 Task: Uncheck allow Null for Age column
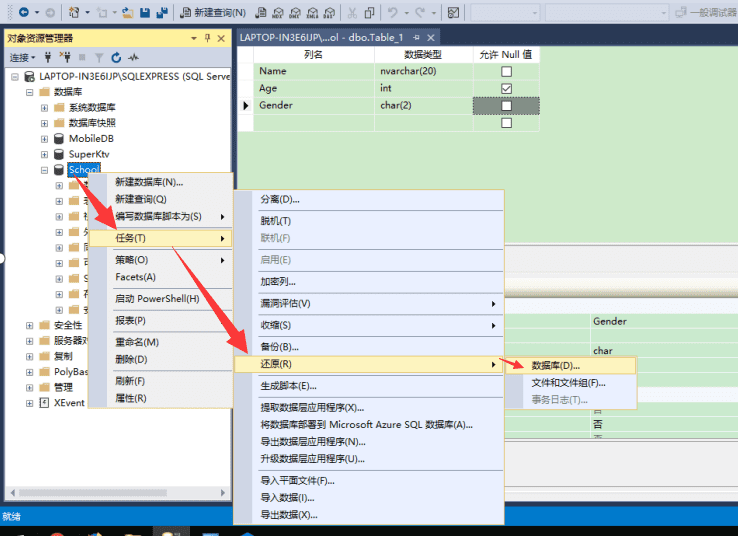(506, 88)
